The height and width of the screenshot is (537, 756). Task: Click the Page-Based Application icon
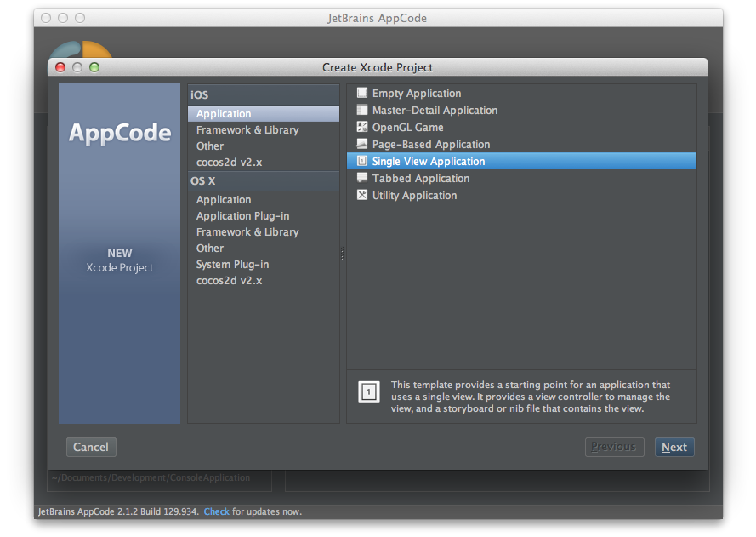362,145
